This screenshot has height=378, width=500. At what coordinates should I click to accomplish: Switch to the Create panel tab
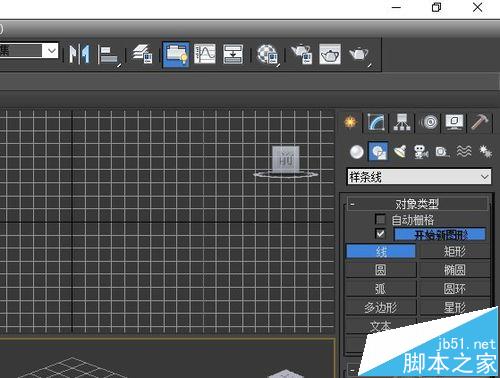click(x=351, y=122)
